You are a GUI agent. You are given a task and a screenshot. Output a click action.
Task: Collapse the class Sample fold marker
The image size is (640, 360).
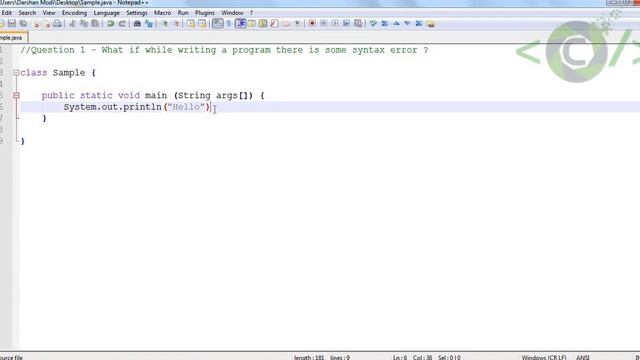coord(16,73)
